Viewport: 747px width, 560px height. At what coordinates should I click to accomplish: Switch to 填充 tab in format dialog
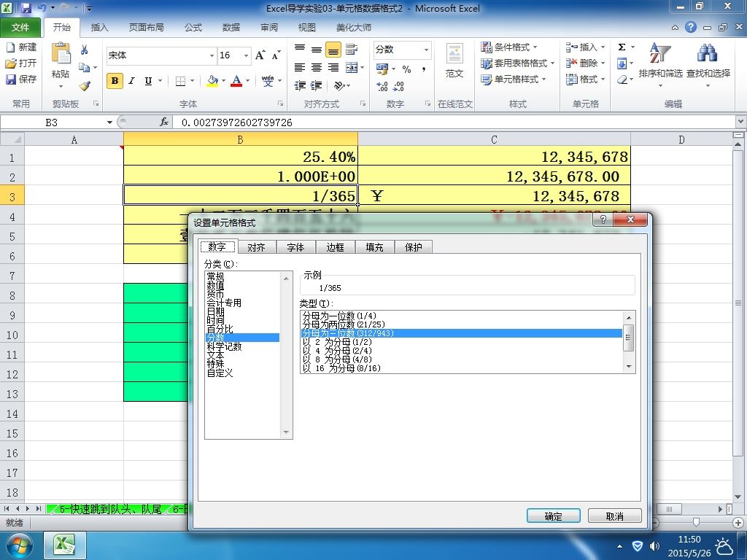[374, 247]
